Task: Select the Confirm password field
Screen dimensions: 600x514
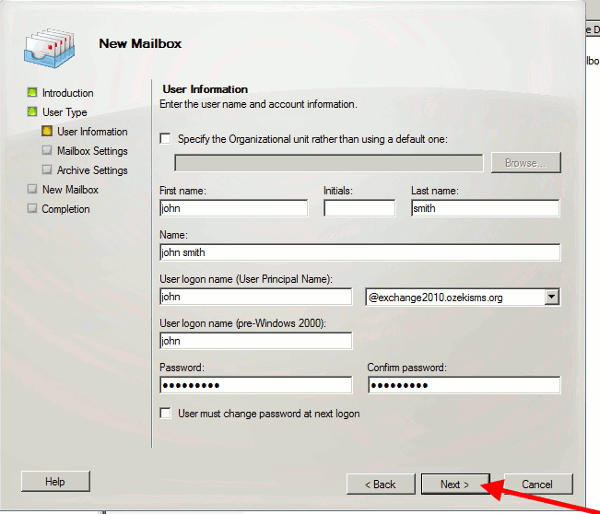Action: [462, 385]
